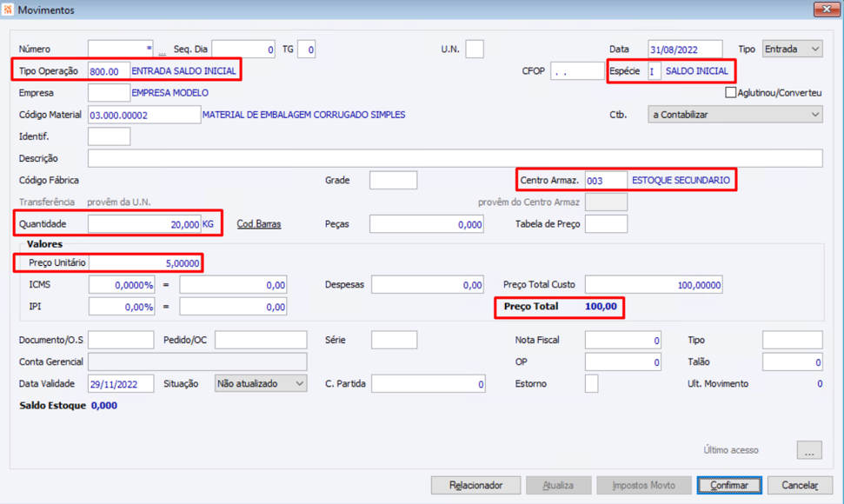The height and width of the screenshot is (504, 844).
Task: Open the Relacionador button
Action: click(475, 485)
